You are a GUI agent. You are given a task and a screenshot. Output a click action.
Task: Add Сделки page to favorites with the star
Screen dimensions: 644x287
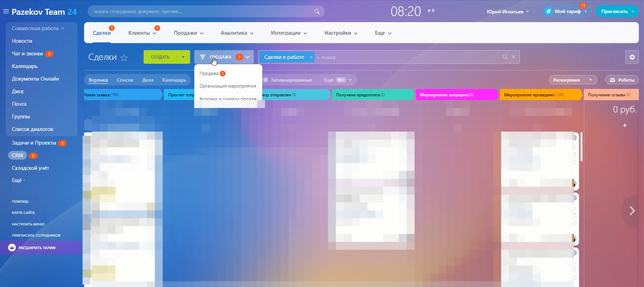(124, 58)
